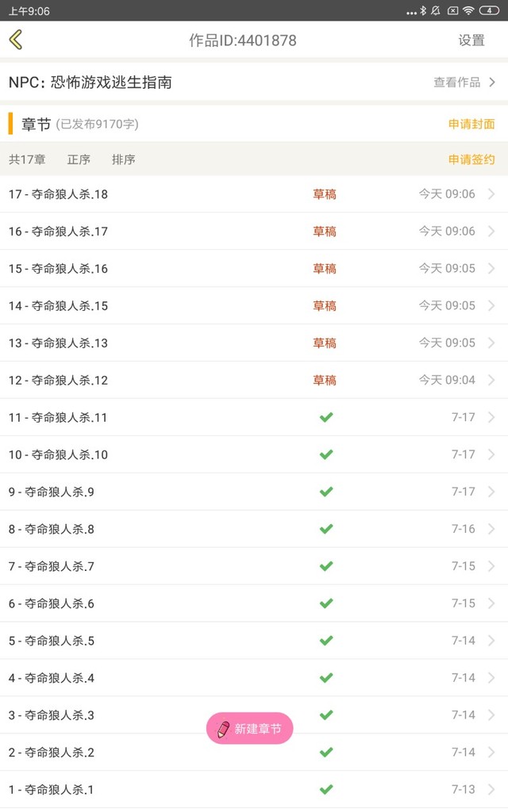
Task: Tap the pink pencil new chapter icon
Action: point(224,729)
